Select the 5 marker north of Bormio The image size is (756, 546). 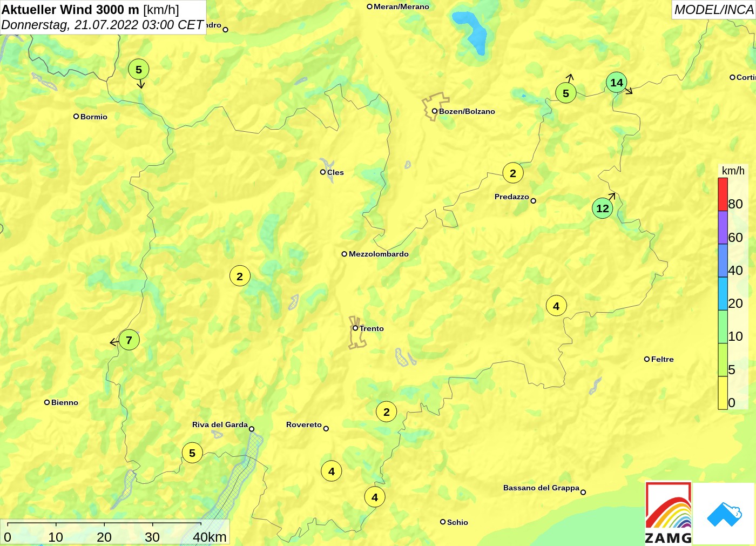tap(139, 70)
